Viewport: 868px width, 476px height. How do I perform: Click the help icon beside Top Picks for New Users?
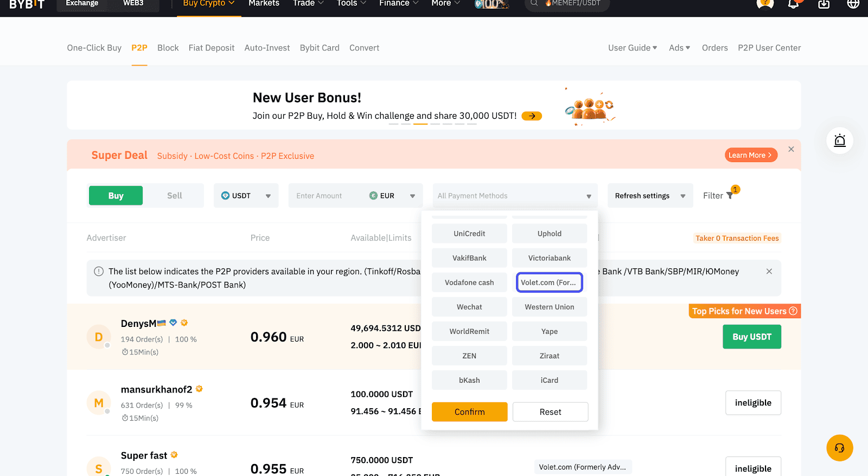tap(793, 311)
